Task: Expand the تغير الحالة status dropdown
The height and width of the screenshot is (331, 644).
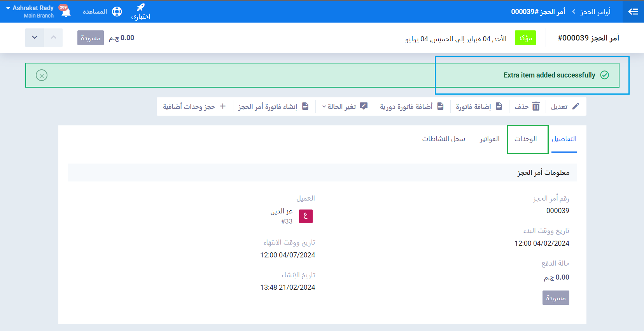Action: click(x=345, y=107)
